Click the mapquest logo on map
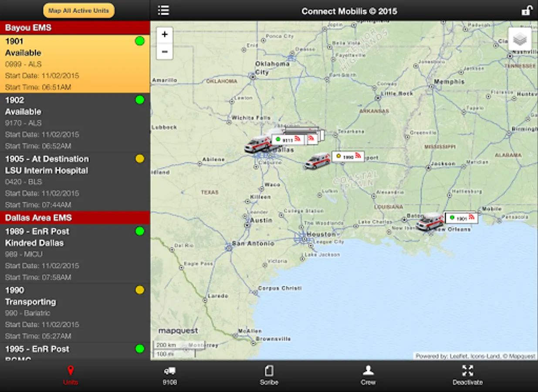The image size is (538, 392). point(178,331)
